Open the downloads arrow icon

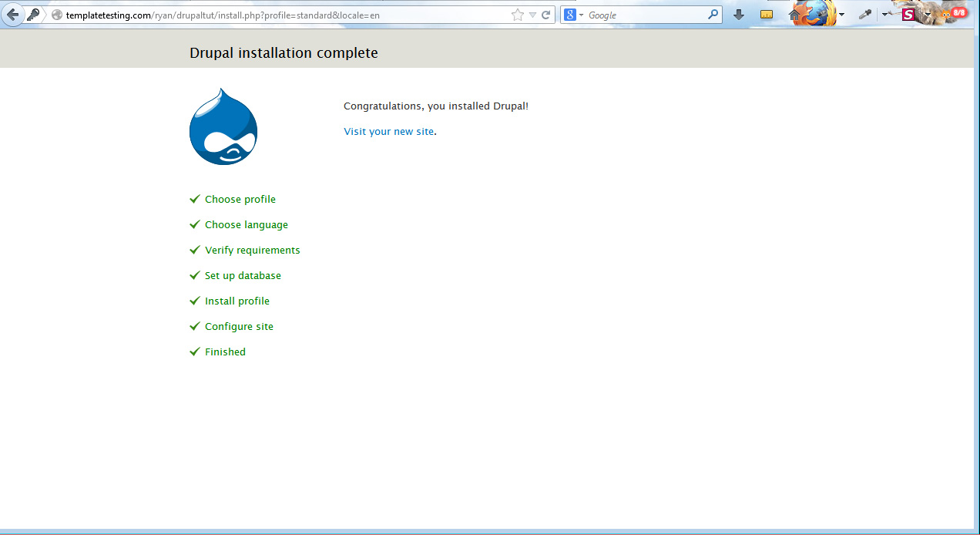(739, 15)
